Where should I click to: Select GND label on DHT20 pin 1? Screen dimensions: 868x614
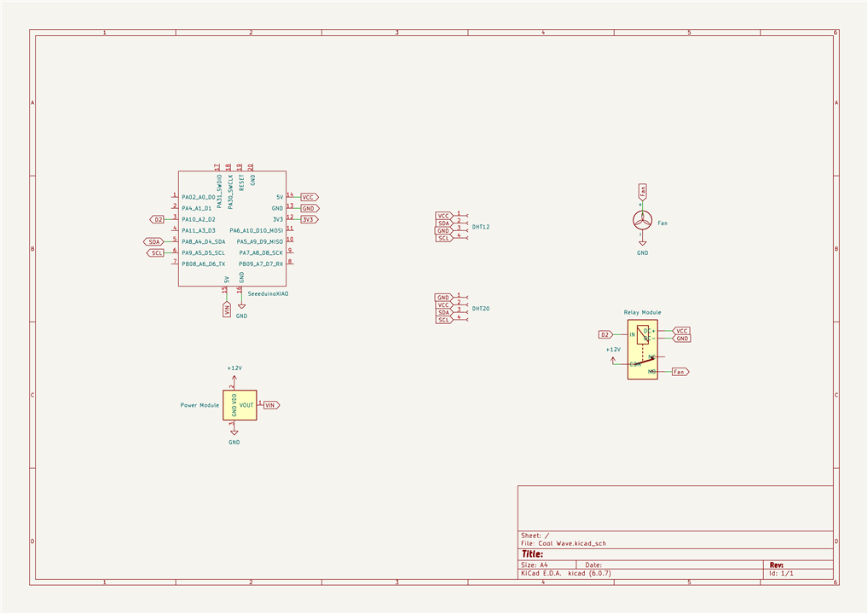click(444, 298)
